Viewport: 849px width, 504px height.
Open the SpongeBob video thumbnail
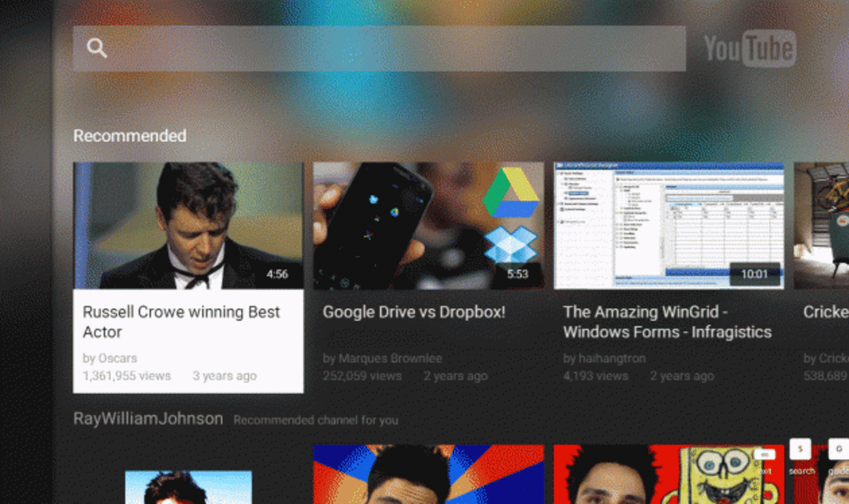[x=669, y=474]
